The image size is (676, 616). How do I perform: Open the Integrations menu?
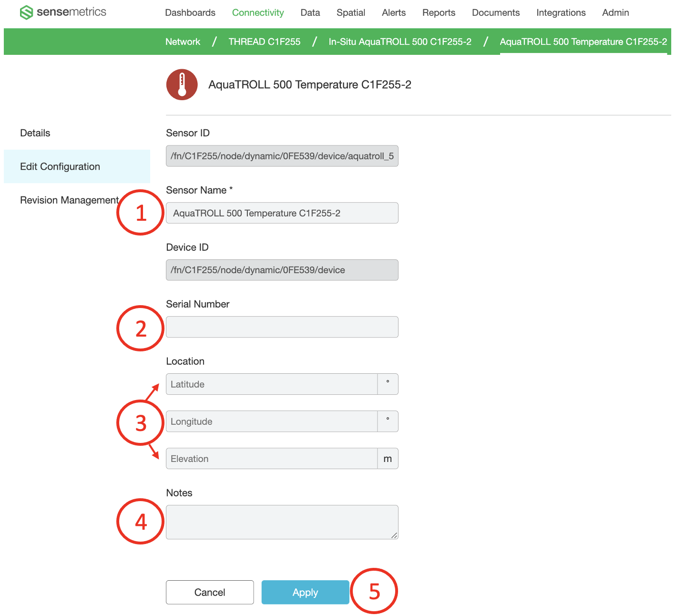click(x=561, y=13)
